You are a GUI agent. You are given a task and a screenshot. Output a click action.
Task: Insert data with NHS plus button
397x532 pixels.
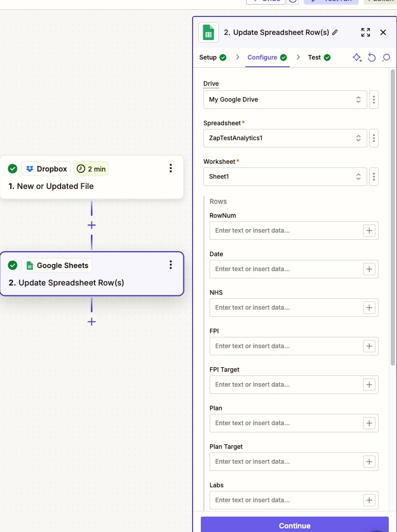coord(369,308)
